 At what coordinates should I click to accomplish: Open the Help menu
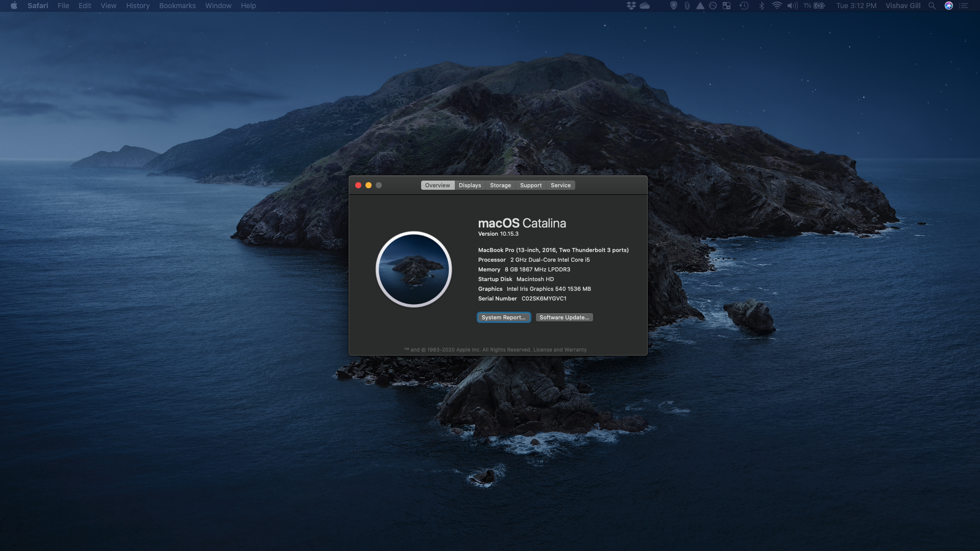tap(248, 6)
